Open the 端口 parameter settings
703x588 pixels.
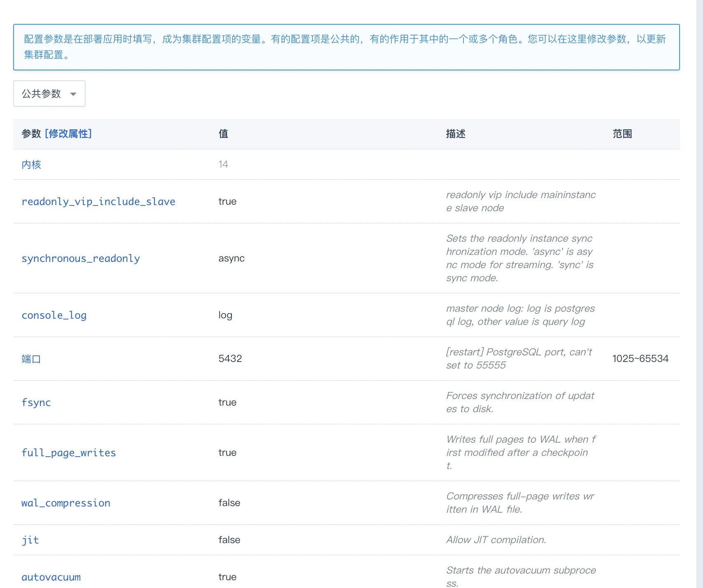pyautogui.click(x=31, y=359)
